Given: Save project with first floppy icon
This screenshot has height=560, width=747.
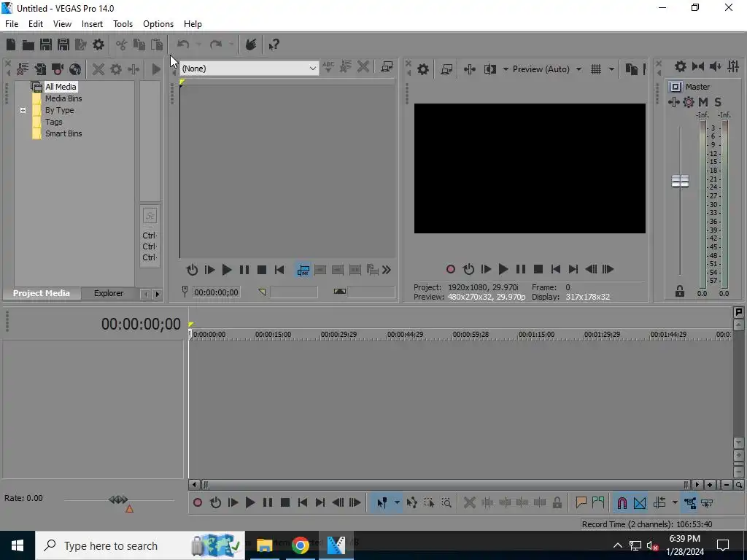Looking at the screenshot, I should point(46,44).
